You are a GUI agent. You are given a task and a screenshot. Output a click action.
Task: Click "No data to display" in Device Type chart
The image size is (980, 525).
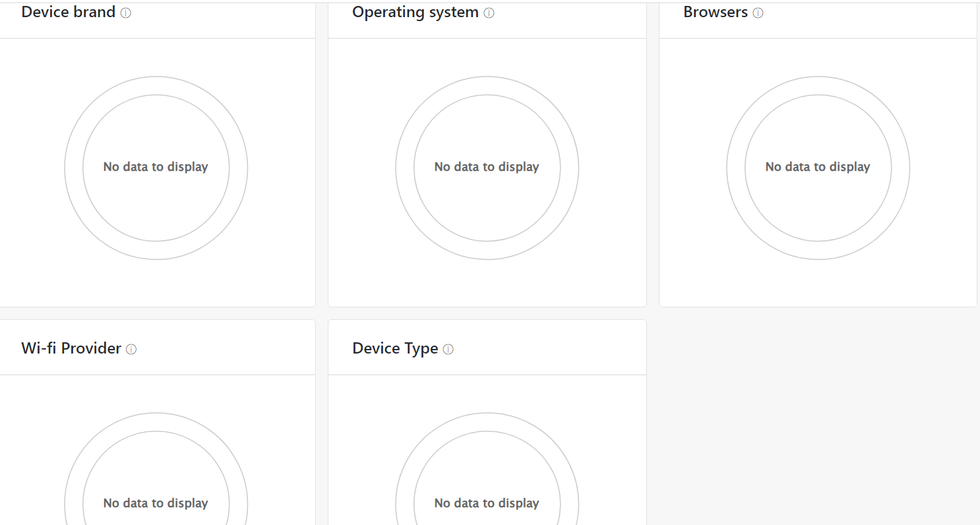[487, 503]
